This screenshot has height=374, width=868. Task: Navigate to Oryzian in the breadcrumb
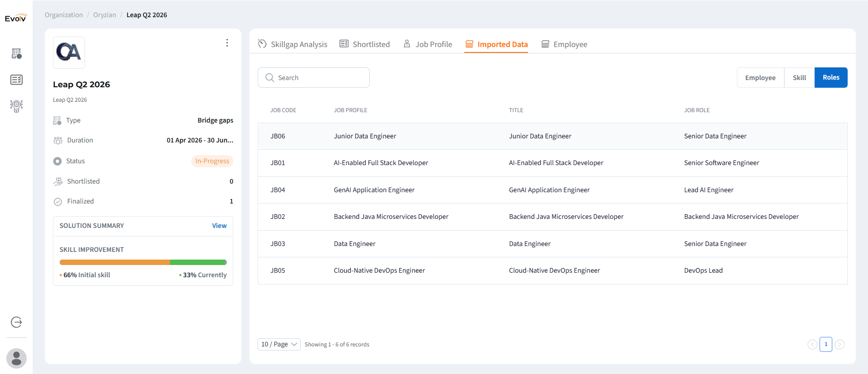pos(104,15)
